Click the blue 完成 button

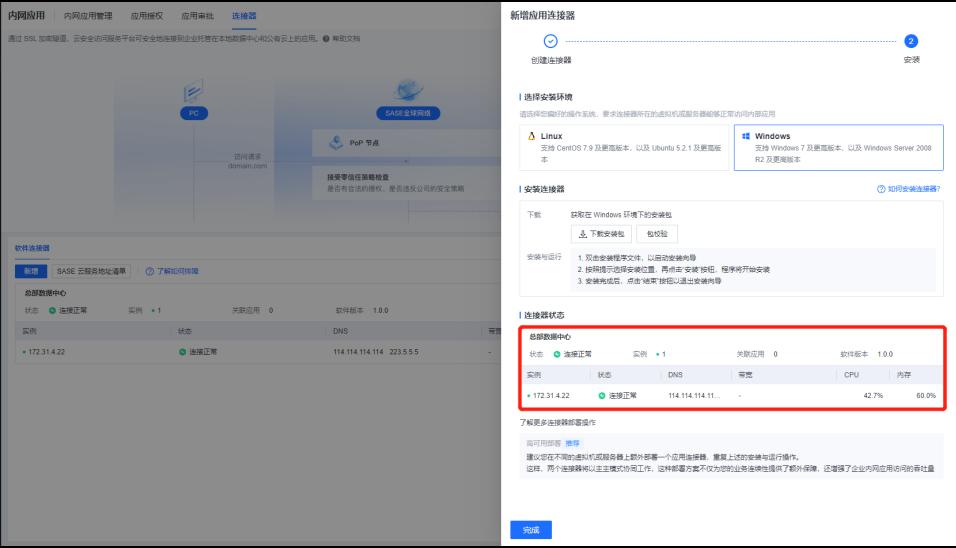[x=530, y=530]
